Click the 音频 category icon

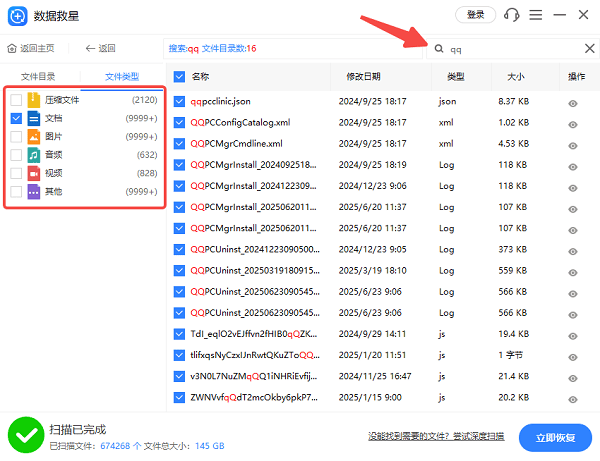click(33, 154)
